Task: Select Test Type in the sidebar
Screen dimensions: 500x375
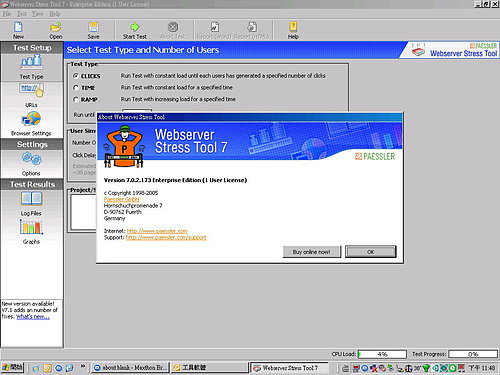Action: [x=31, y=67]
